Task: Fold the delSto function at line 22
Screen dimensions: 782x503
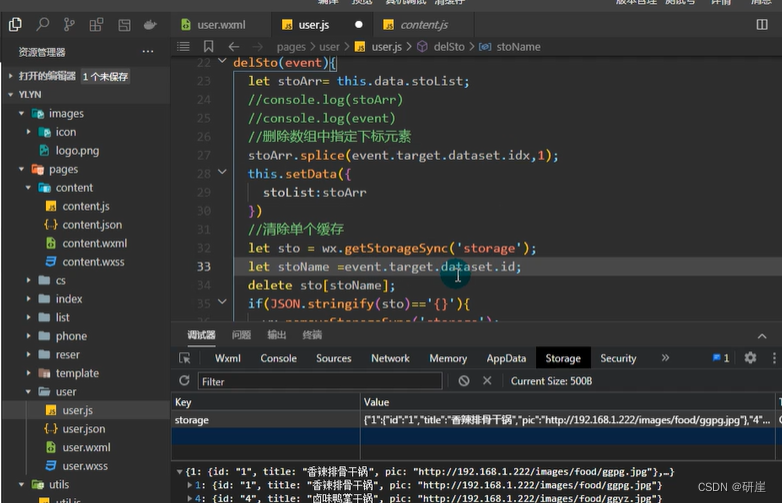Action: coord(222,61)
